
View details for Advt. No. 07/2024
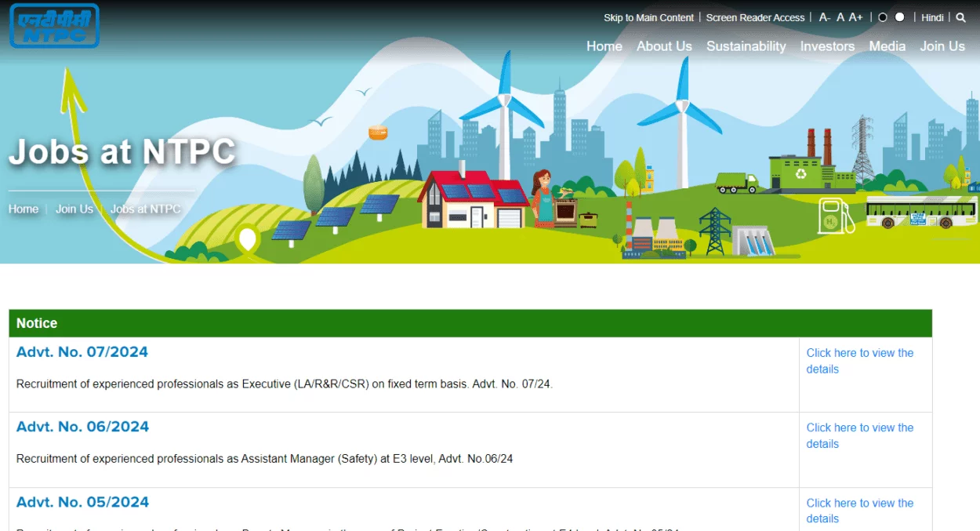pos(860,361)
